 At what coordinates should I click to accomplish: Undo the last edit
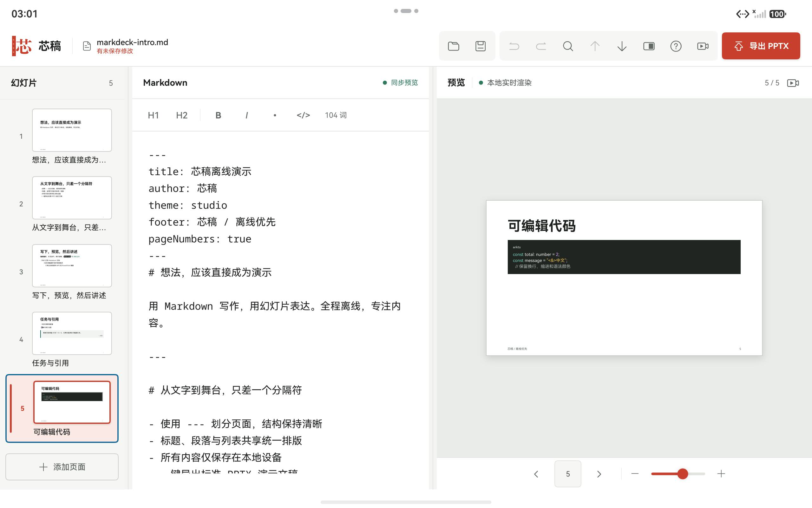coord(514,46)
